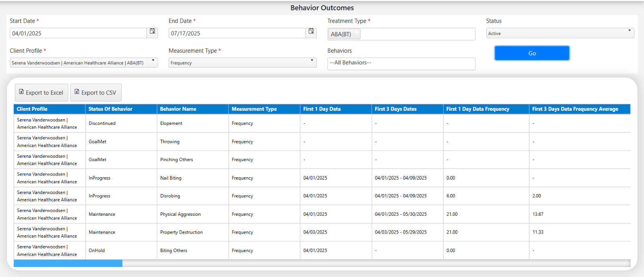
Task: Click date range 04/03/2025 - 05/29/2025
Action: coord(400,232)
